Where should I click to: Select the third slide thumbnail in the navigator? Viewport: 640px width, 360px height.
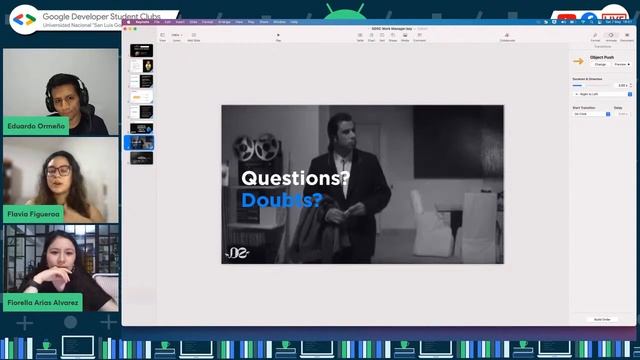pyautogui.click(x=142, y=81)
